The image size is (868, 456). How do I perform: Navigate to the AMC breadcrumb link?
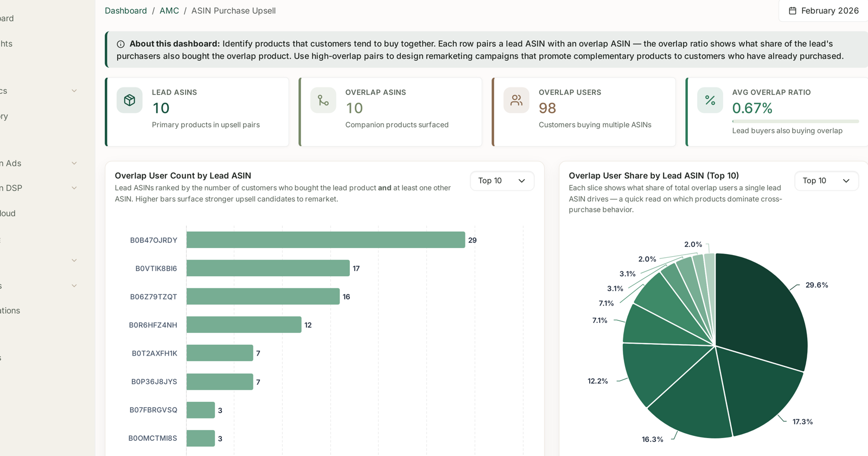(x=169, y=11)
